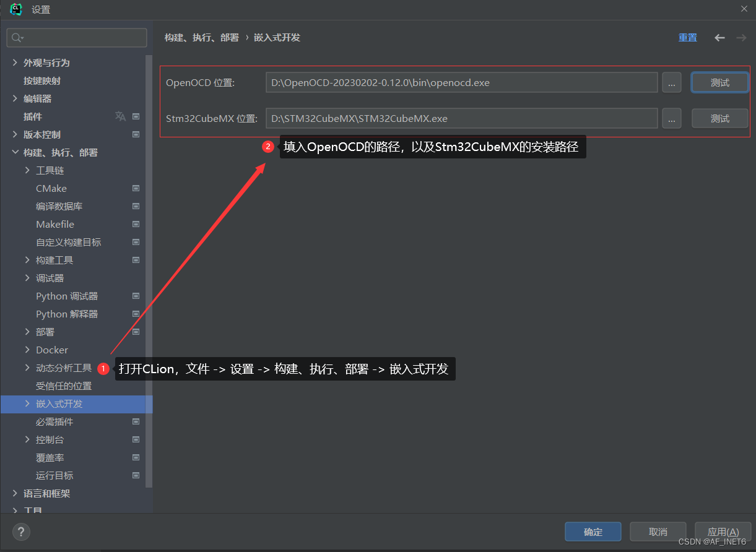Click the 重置 link

pos(688,38)
